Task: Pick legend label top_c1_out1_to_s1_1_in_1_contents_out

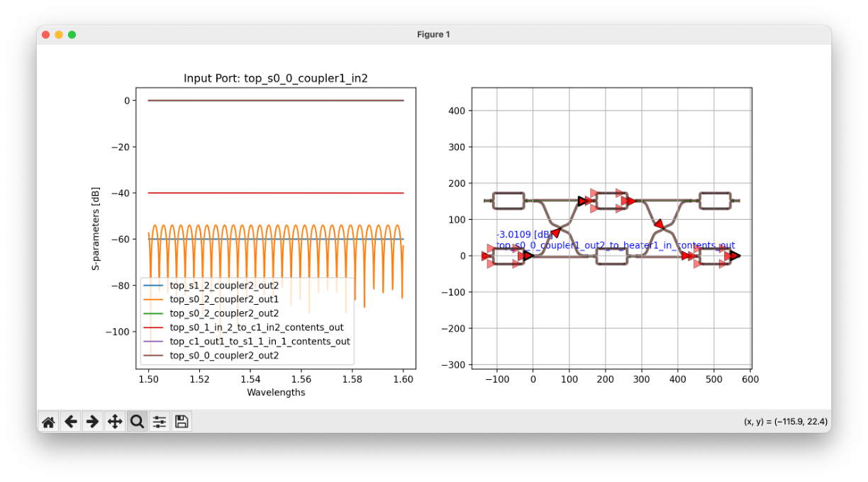Action: tap(260, 341)
